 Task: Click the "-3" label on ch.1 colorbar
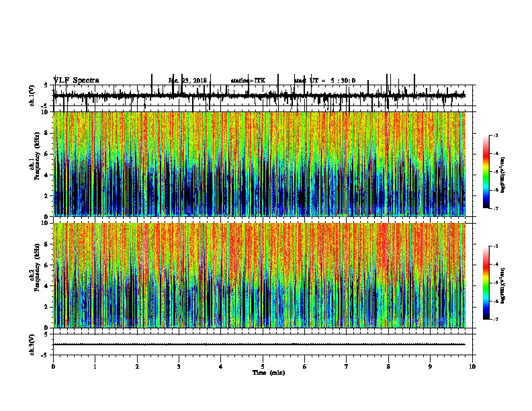point(495,136)
